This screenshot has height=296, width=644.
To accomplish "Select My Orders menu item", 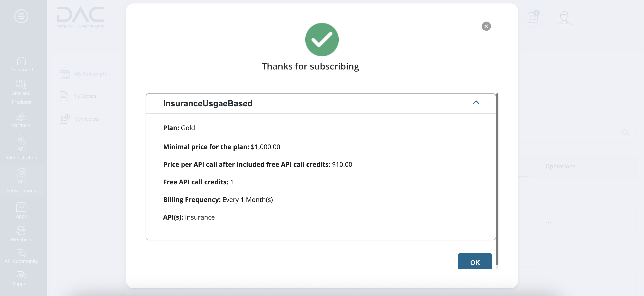I will coord(78,96).
